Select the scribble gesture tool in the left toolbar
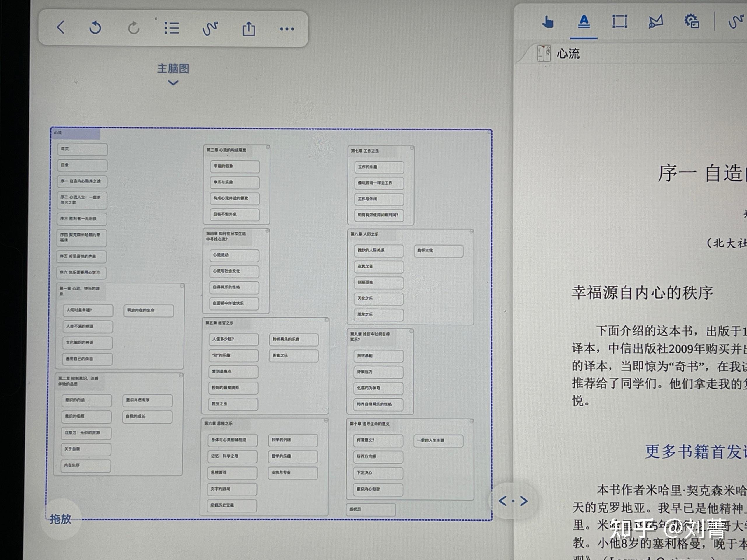 coord(210,28)
